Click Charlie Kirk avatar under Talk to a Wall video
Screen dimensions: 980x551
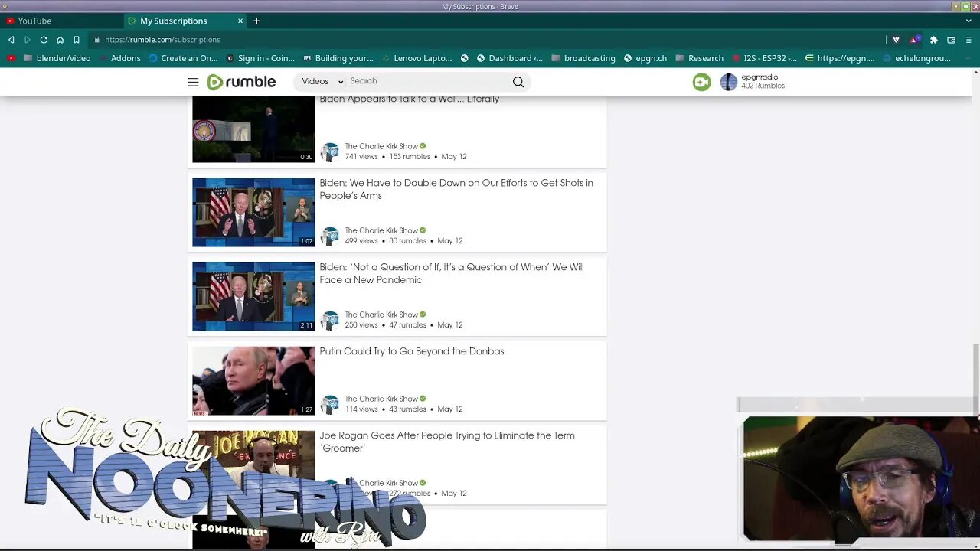329,152
